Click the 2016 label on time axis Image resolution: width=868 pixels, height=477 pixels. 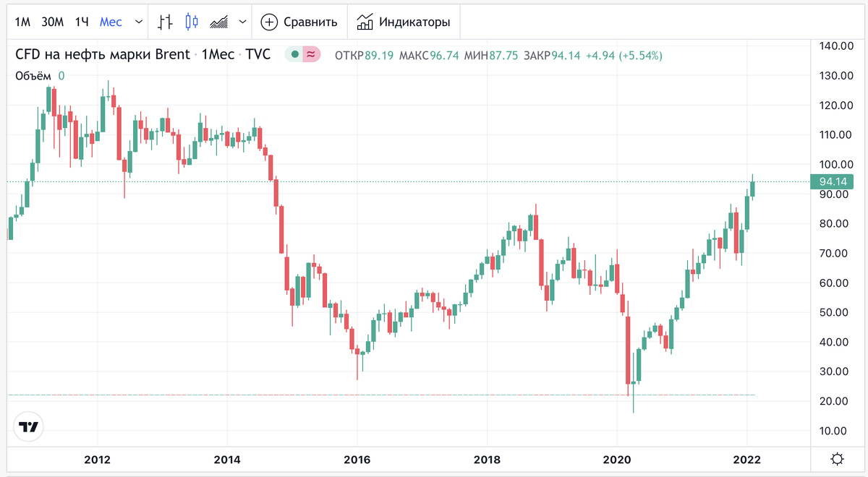[357, 460]
